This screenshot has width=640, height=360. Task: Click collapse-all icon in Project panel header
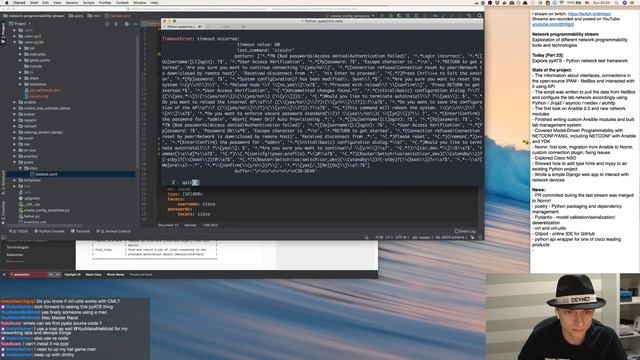[116, 24]
